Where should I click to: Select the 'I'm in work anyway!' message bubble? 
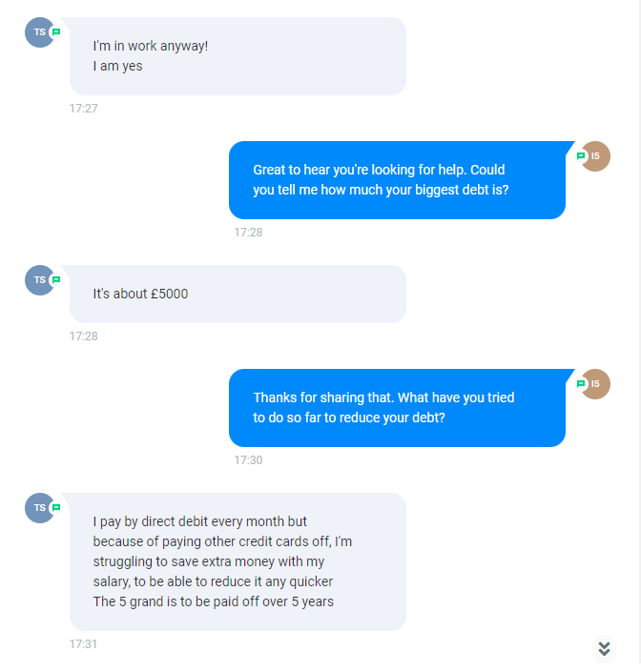[238, 56]
